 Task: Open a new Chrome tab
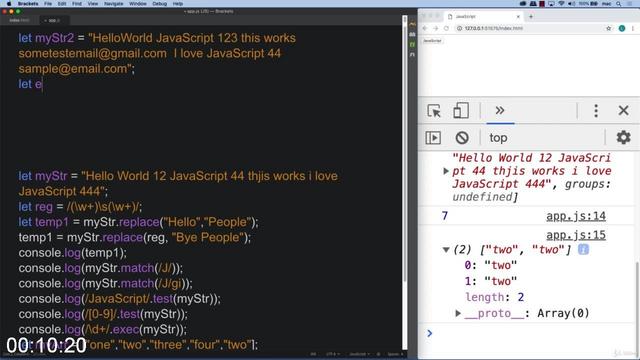click(531, 17)
